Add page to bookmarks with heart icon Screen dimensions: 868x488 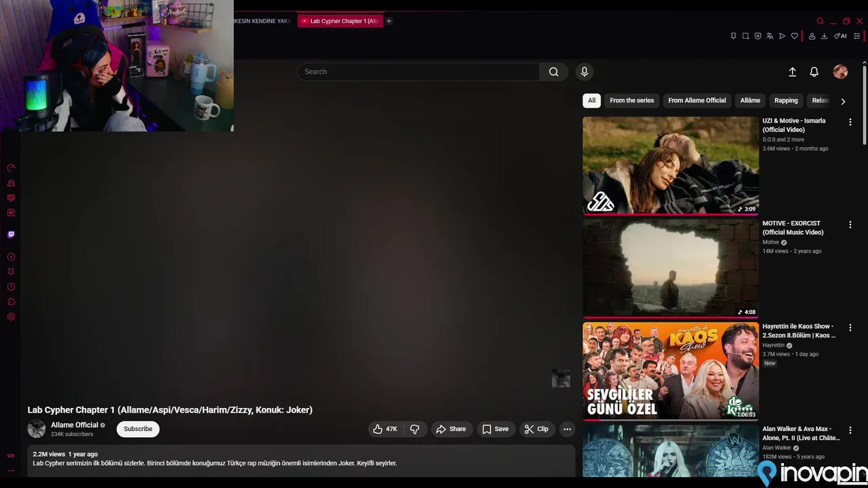pos(794,36)
